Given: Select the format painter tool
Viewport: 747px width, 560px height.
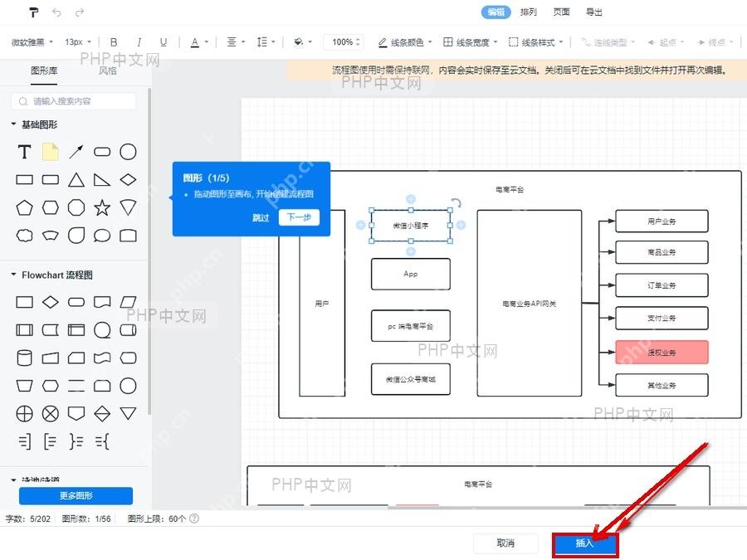Looking at the screenshot, I should pos(33,12).
